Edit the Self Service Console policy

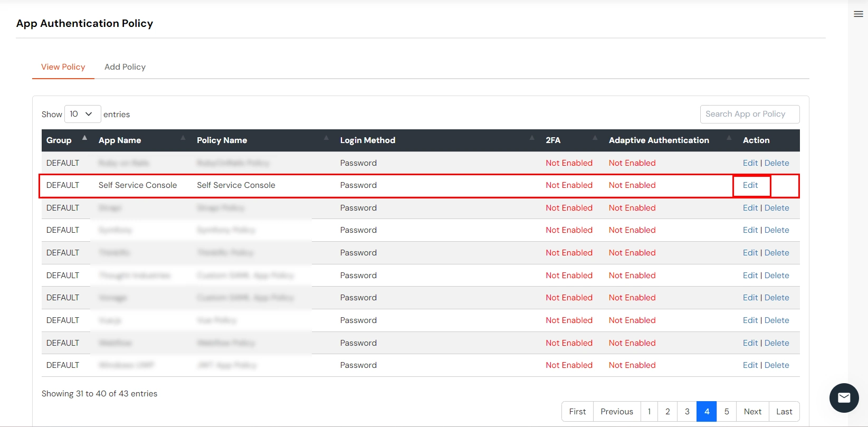750,185
